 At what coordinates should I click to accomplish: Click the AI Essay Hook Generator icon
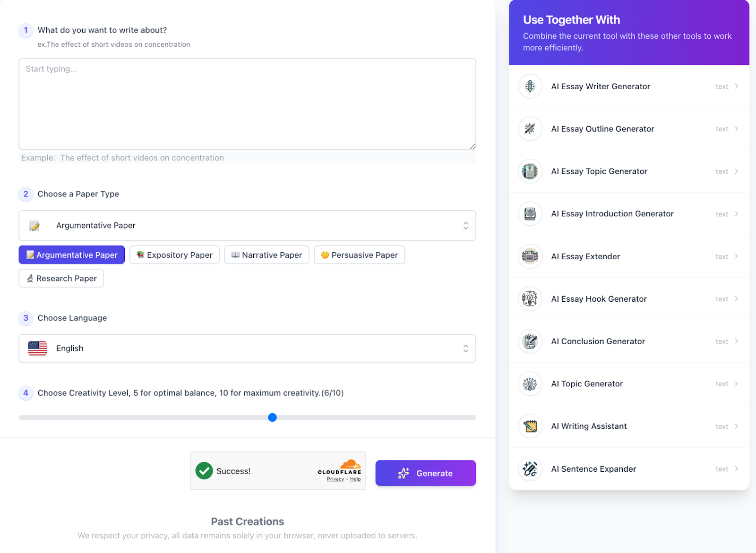[530, 299]
